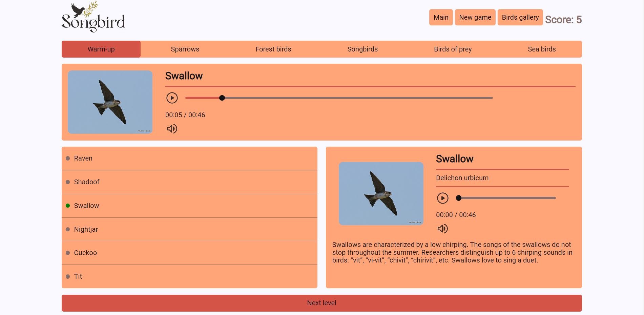Open the Birds gallery page
Image resolution: width=644 pixels, height=315 pixels.
(520, 17)
